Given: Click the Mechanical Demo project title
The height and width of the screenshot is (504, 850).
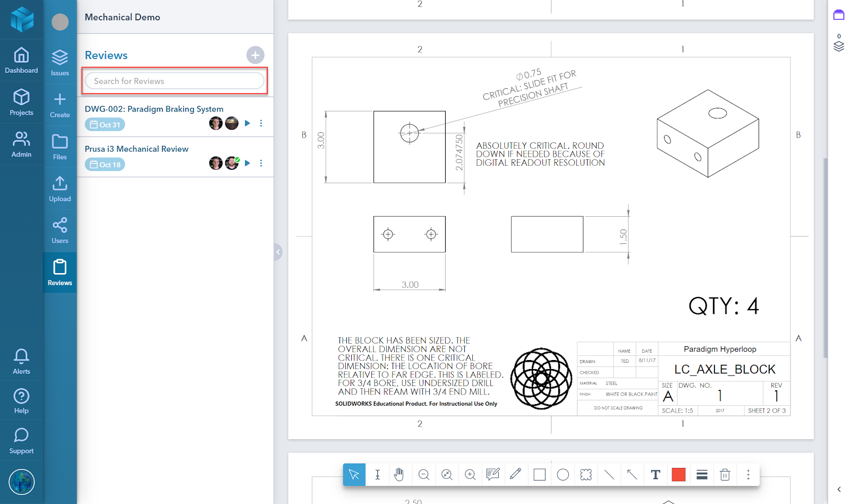Looking at the screenshot, I should tap(123, 17).
